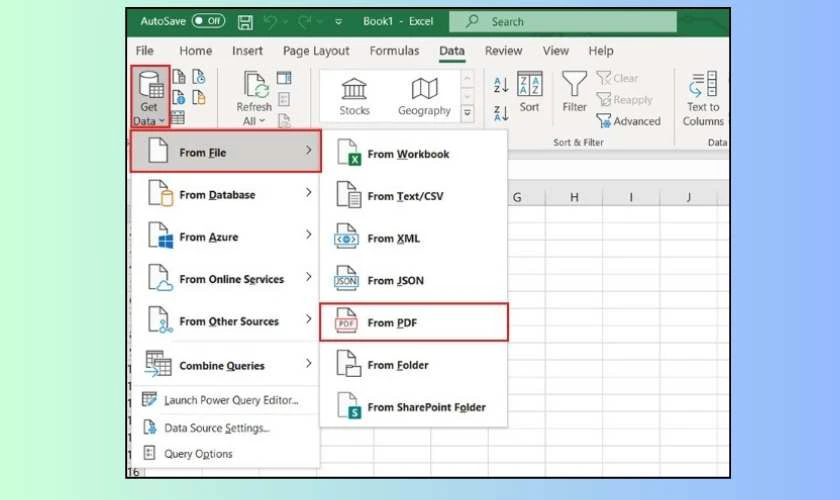Choose From Text/CSV option
Screen dimensions: 840x500
click(414, 196)
